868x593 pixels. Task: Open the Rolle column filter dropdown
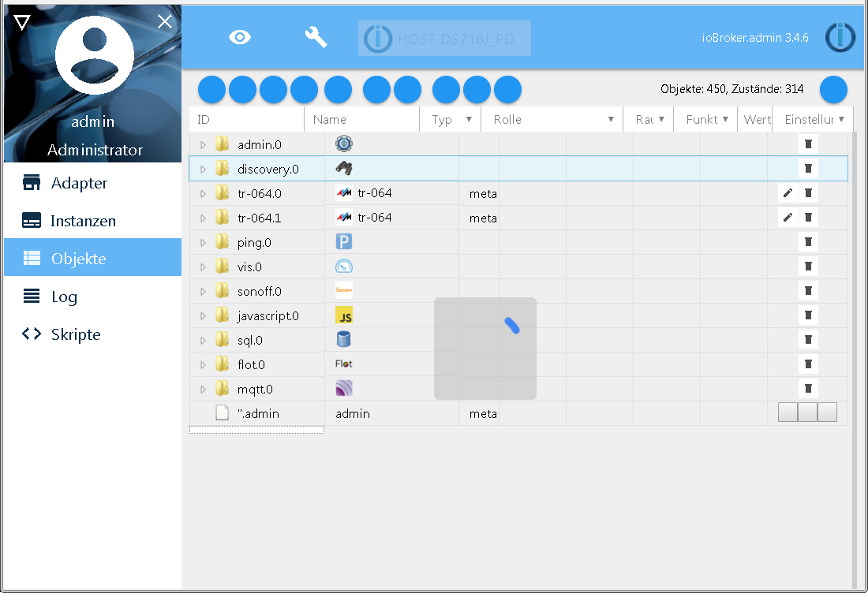tap(611, 120)
